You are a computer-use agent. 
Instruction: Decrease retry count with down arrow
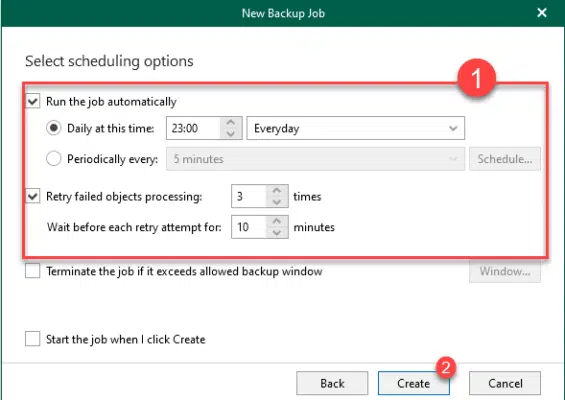point(277,202)
